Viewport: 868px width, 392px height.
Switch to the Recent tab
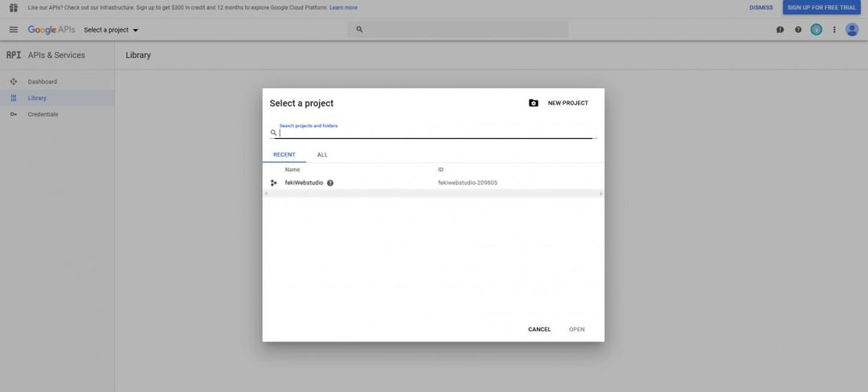coord(285,155)
